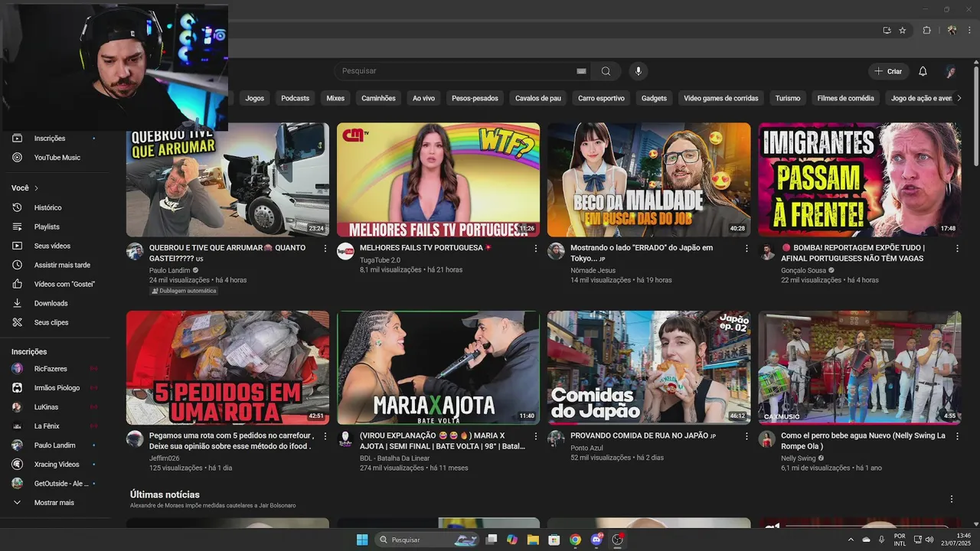The image size is (980, 551).
Task: Open options for PROVANDO COMIDA DE RUA video
Action: [746, 436]
